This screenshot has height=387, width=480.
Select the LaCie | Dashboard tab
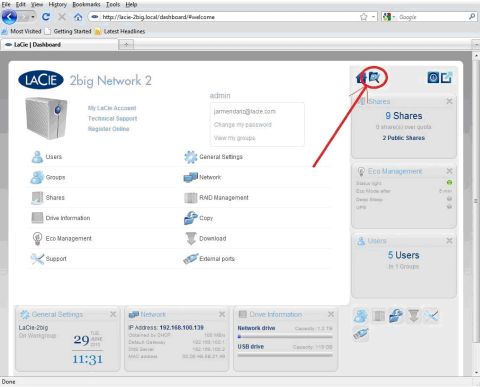(x=59, y=45)
